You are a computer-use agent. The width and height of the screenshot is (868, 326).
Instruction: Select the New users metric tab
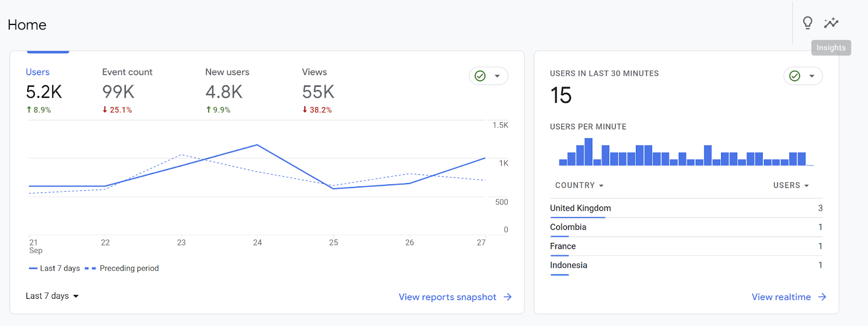click(227, 90)
